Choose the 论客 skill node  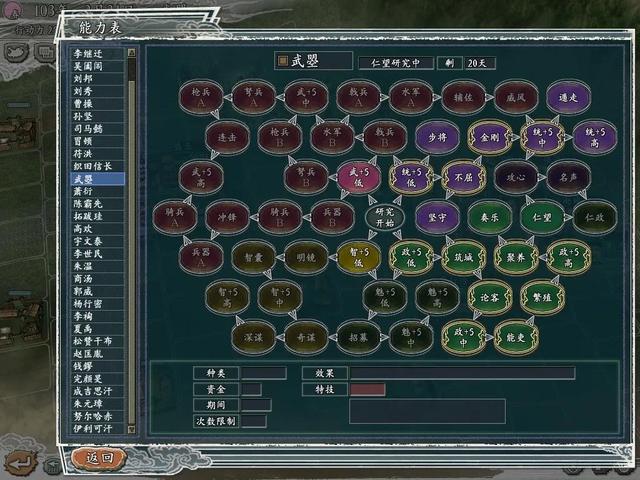490,297
